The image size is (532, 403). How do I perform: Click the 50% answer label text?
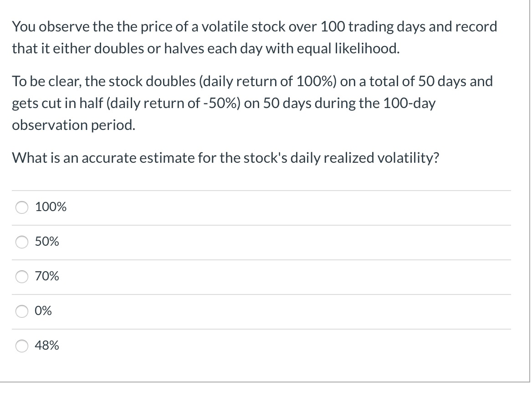[47, 242]
